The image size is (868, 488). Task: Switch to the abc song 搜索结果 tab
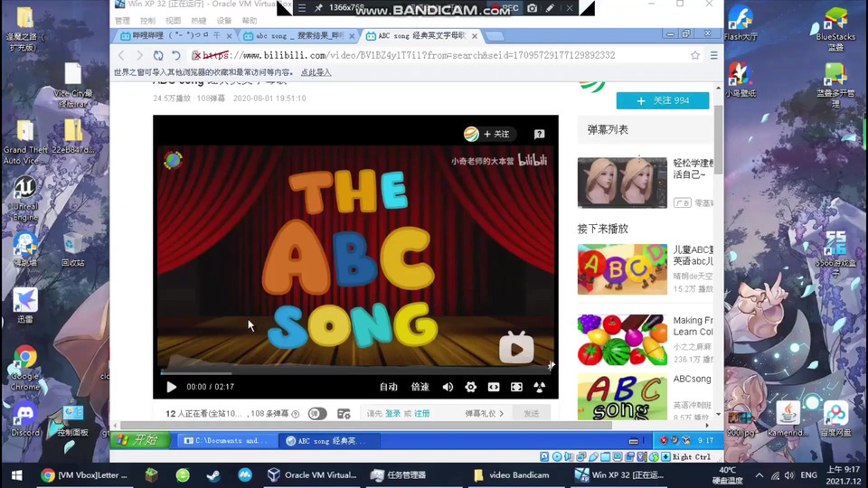coord(299,36)
